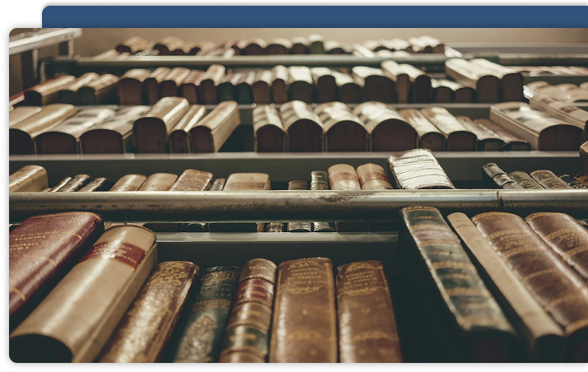Image resolution: width=588 pixels, height=372 pixels.
Task: Select the reddish-brown banded book spine at bottom
Action: click(x=250, y=311)
